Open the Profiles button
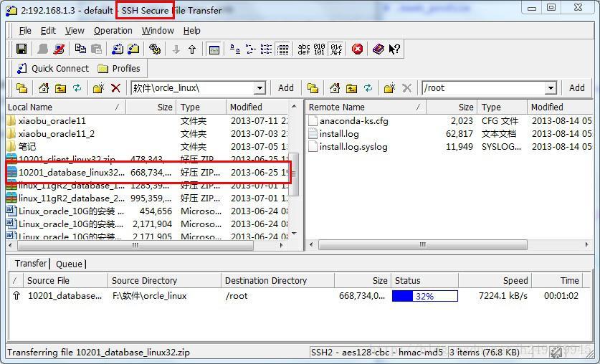This screenshot has width=600, height=364. [x=119, y=69]
